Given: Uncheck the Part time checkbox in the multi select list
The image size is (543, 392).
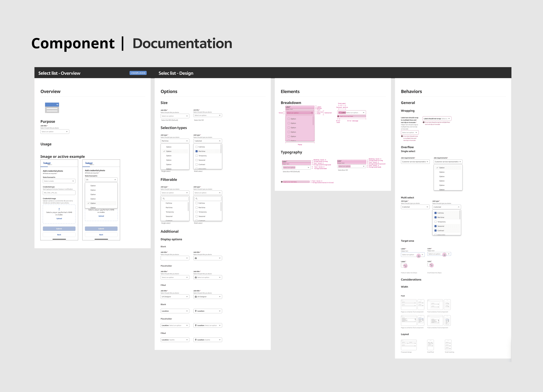Looking at the screenshot, I should pos(197,151).
